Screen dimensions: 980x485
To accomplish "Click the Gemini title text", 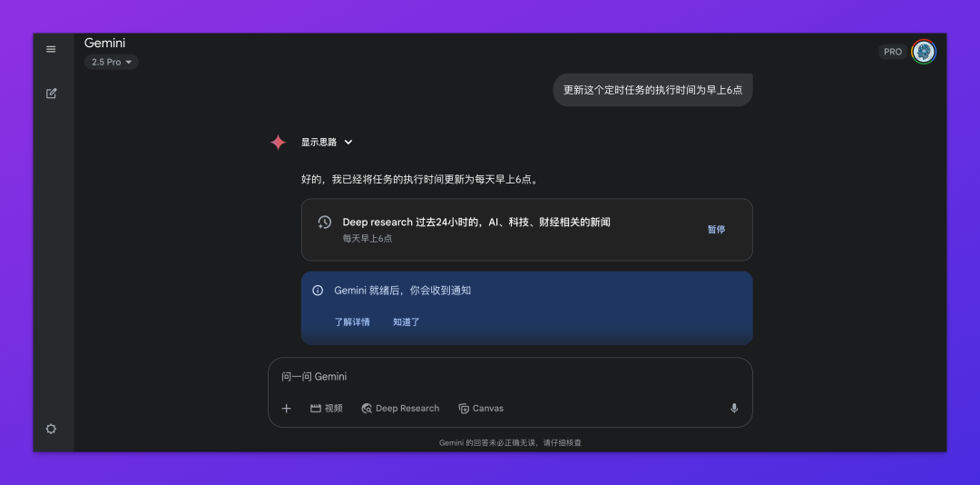I will tap(105, 44).
